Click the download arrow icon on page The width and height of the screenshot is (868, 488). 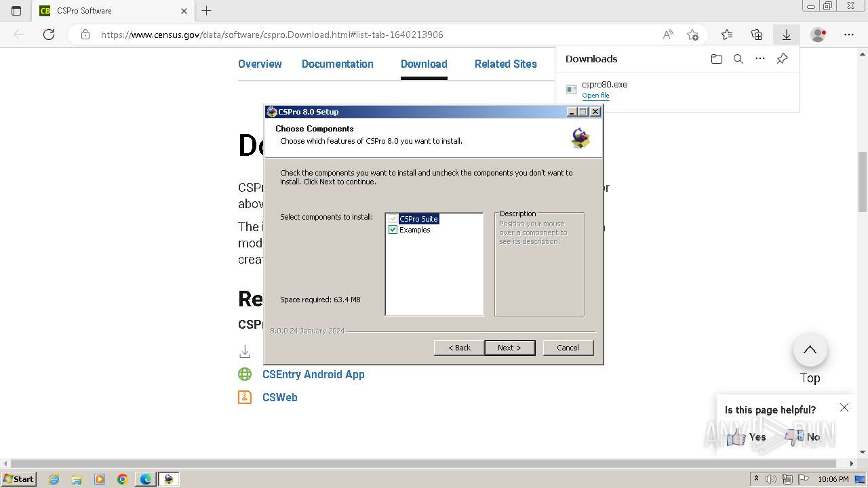pyautogui.click(x=245, y=351)
